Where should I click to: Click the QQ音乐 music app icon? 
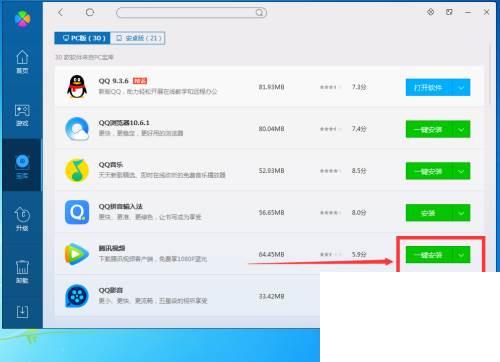[77, 170]
